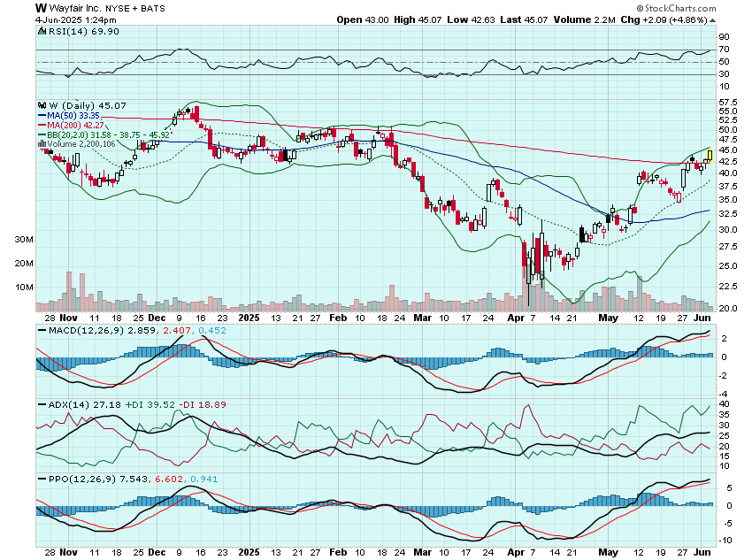The height and width of the screenshot is (560, 752).
Task: Click the ADX(14) 27.18 indicator label
Action: click(x=85, y=404)
